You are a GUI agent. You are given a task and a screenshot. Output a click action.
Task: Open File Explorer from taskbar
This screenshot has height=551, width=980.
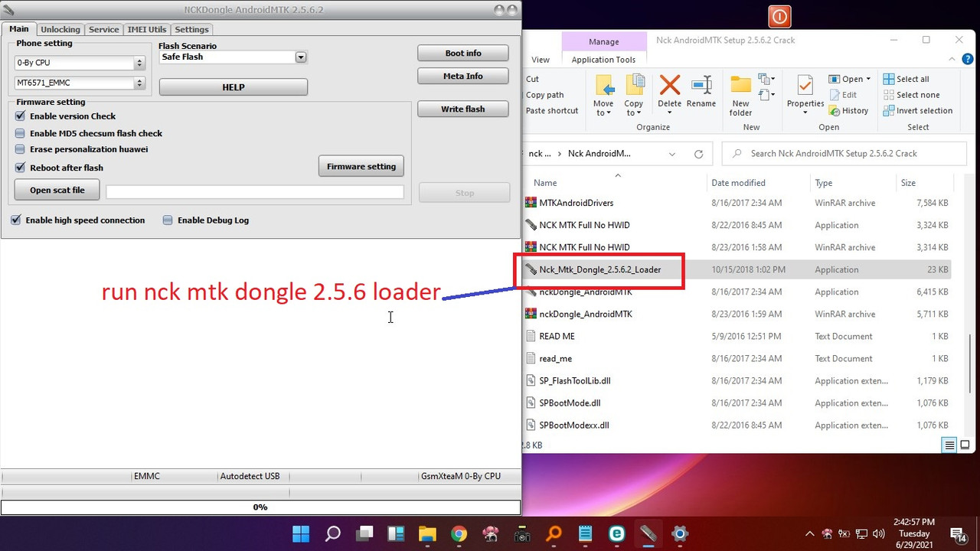(x=426, y=533)
